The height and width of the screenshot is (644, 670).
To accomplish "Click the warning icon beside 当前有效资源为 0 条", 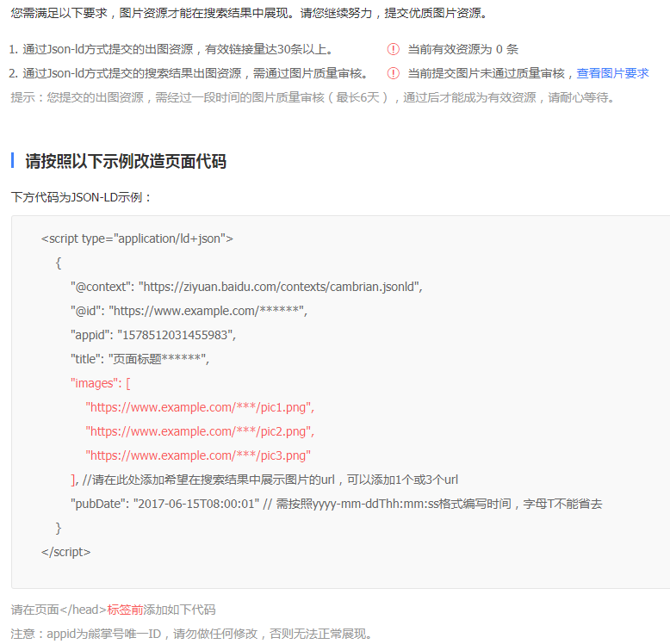I will [393, 49].
